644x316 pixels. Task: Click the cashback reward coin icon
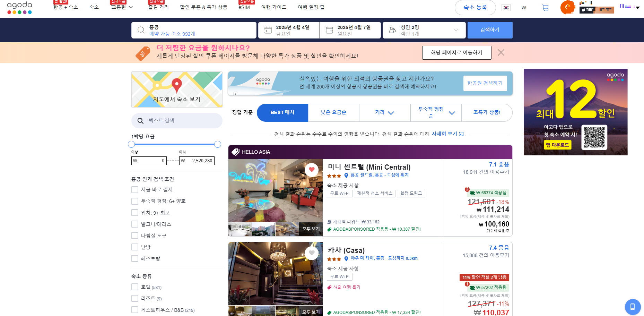(329, 222)
